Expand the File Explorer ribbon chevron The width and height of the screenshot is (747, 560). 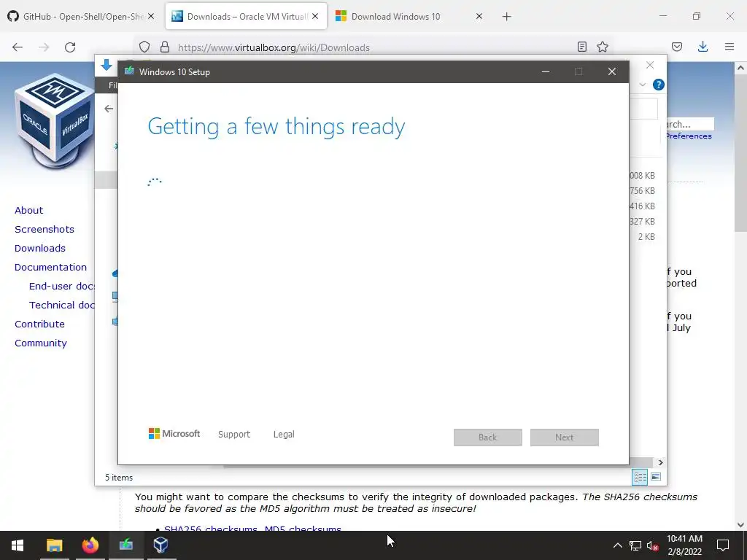642,85
